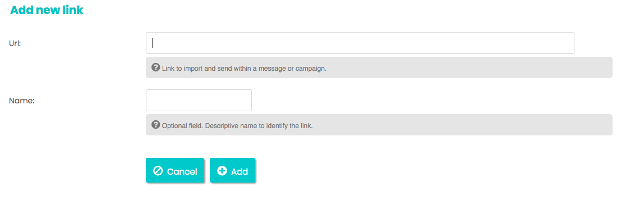Viewport: 644px width, 218px height.
Task: Submit the form with the Add button
Action: [x=232, y=170]
